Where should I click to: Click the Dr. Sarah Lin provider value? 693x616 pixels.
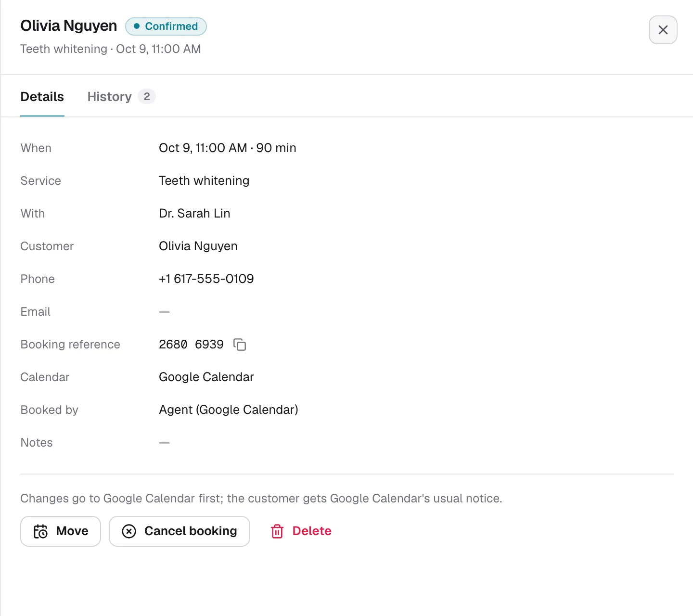pos(194,214)
